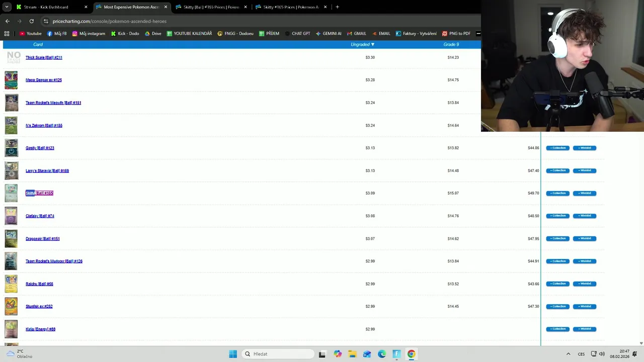Open the Můj FB bookmark
Image resolution: width=644 pixels, height=362 pixels.
[57, 34]
